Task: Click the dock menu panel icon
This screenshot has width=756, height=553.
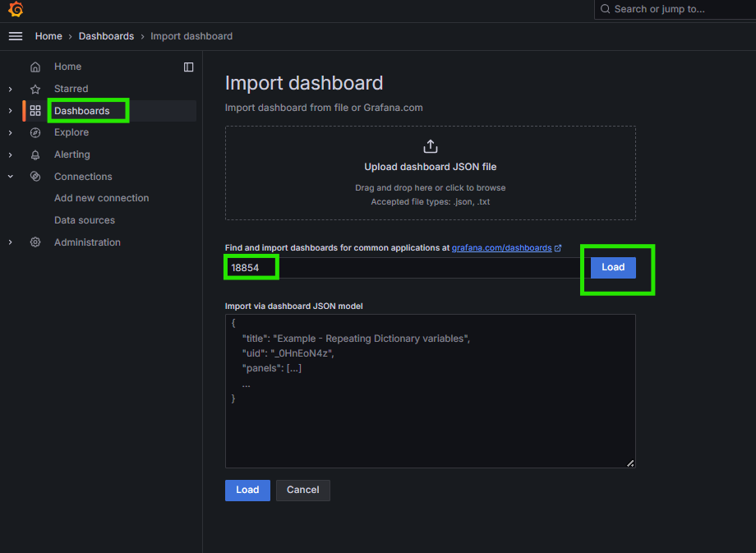Action: (x=188, y=67)
